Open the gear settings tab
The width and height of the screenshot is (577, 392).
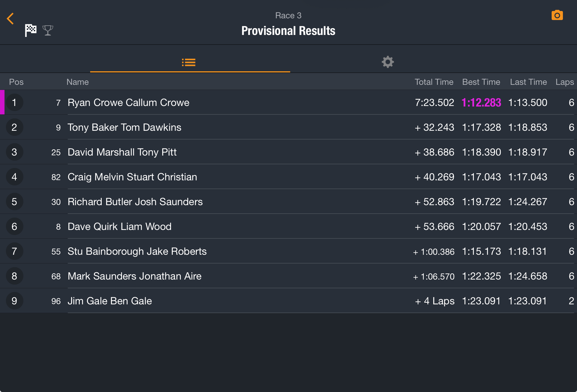pos(388,62)
